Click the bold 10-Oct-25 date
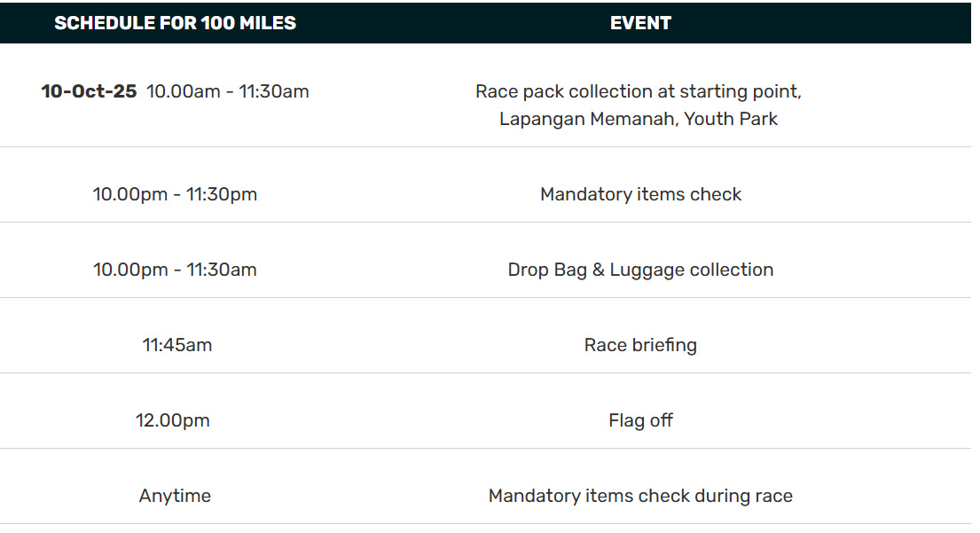Screen dimensions: 980x533 click(89, 91)
